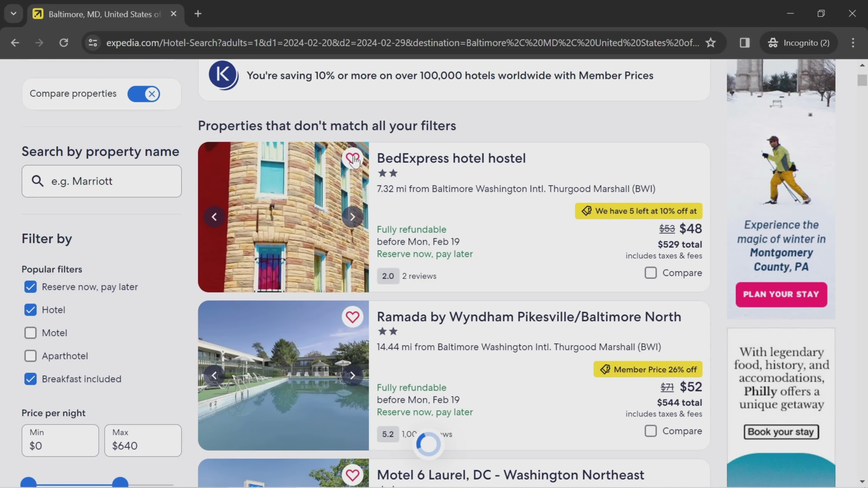This screenshot has height=488, width=868.
Task: Click the Search by property name input
Action: [x=101, y=181]
